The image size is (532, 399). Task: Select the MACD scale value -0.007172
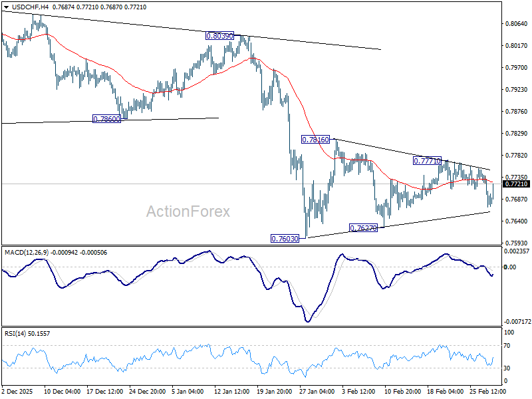pyautogui.click(x=517, y=321)
